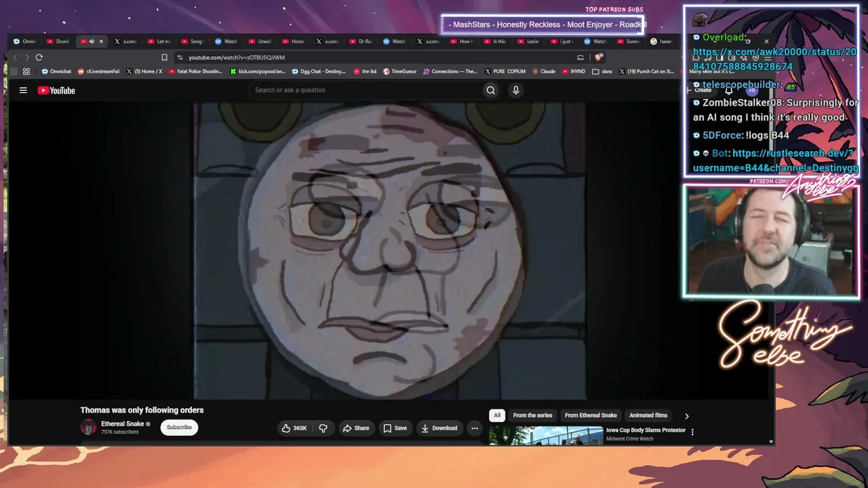The height and width of the screenshot is (488, 868).
Task: Open the Omnichat bookmark
Action: [x=56, y=71]
